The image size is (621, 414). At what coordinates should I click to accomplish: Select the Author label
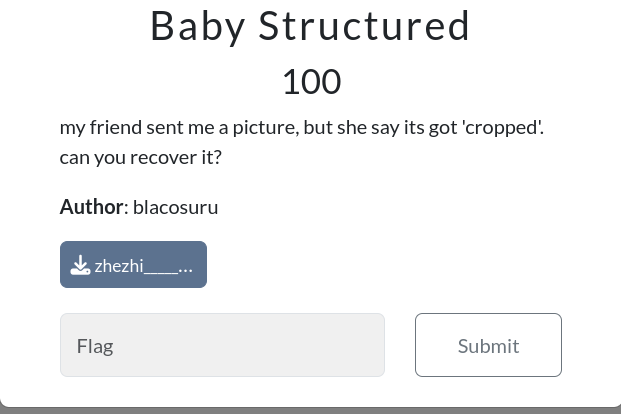click(91, 206)
